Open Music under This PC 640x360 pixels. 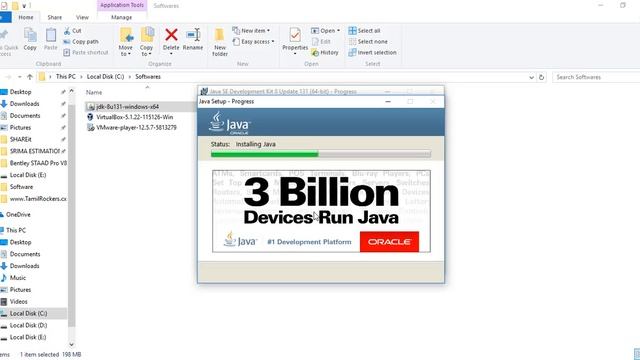point(18,278)
